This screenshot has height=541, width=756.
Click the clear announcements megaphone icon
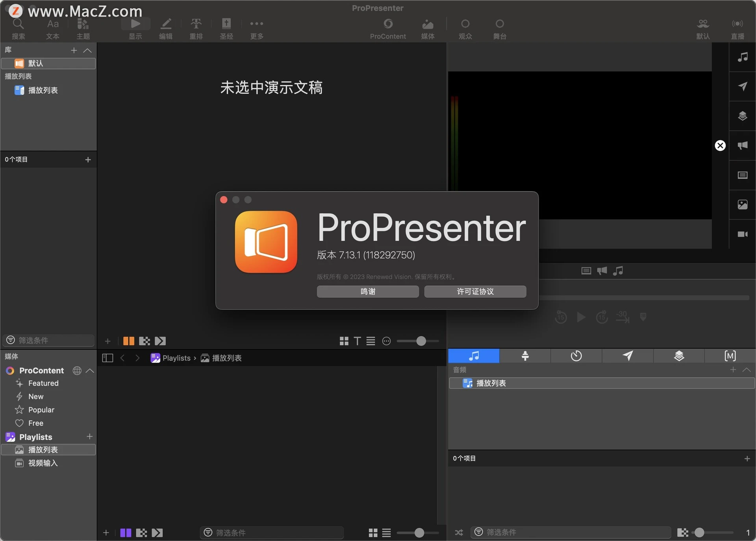point(742,145)
